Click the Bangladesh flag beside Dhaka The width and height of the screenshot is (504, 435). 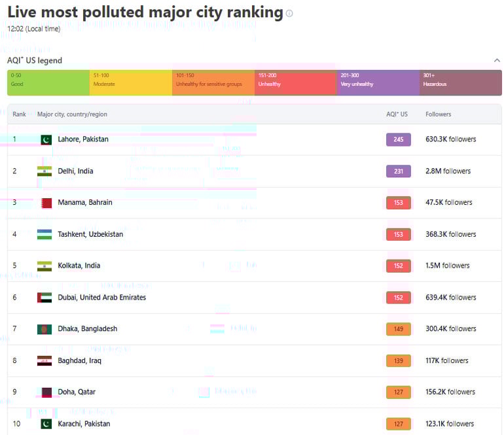coord(45,329)
